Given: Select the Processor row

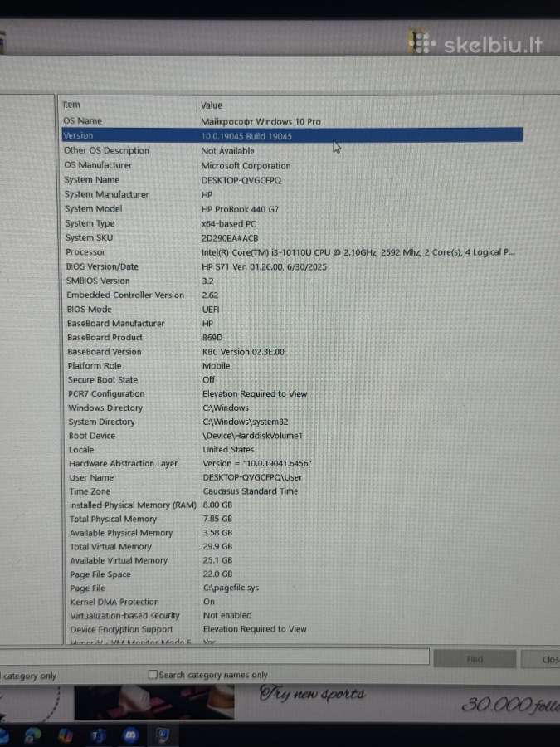Looking at the screenshot, I should (292, 252).
